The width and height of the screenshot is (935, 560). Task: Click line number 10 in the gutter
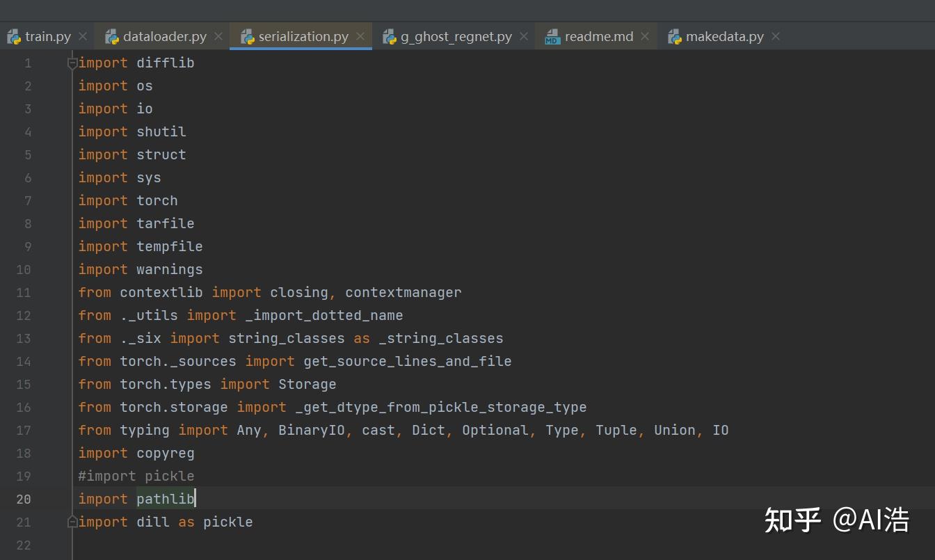[x=23, y=269]
